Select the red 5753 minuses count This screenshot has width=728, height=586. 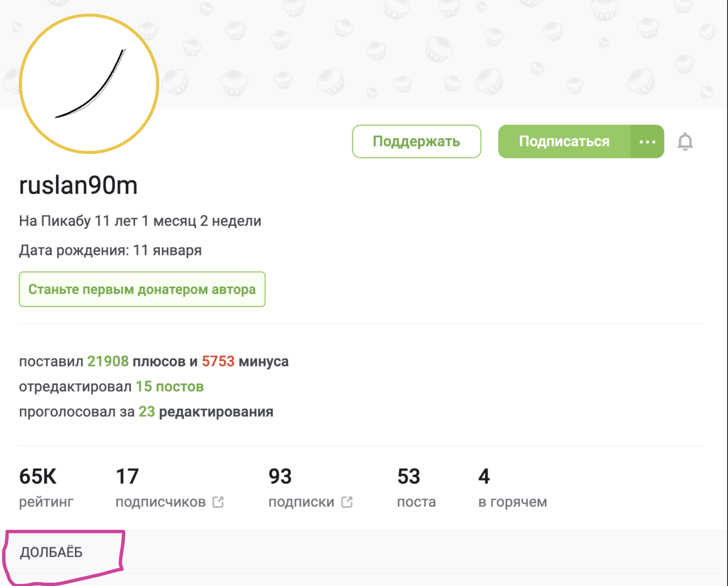218,361
